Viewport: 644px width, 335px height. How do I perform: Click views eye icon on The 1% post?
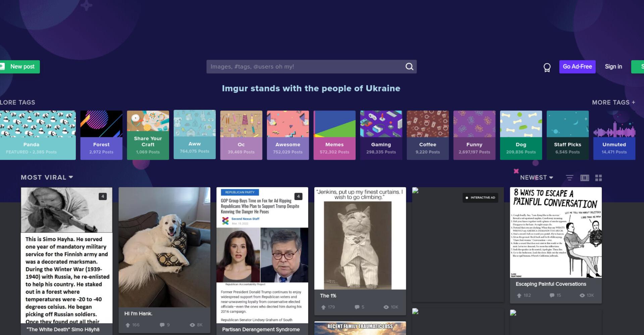[386, 307]
